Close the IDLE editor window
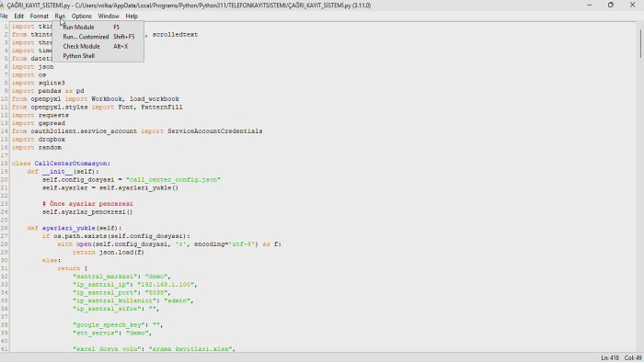The width and height of the screenshot is (644, 362). pos(633,5)
